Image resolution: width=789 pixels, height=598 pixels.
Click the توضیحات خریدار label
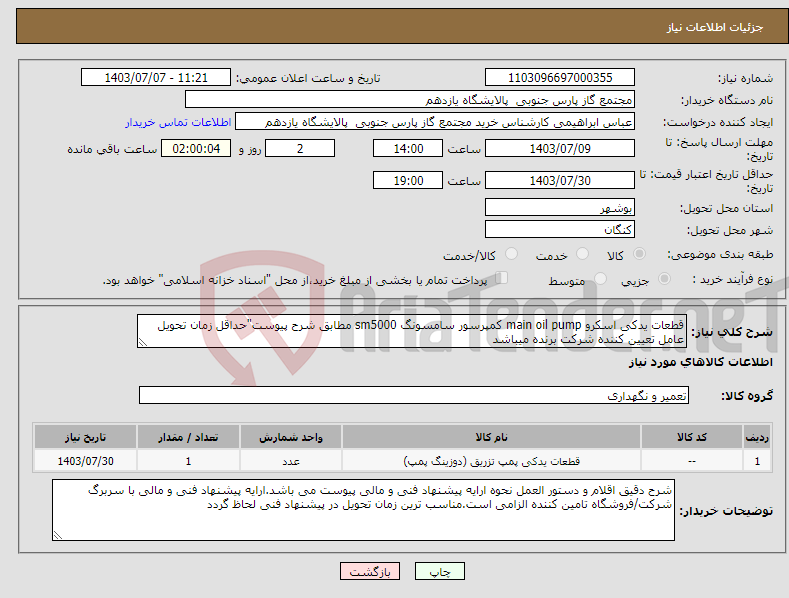coord(726,511)
